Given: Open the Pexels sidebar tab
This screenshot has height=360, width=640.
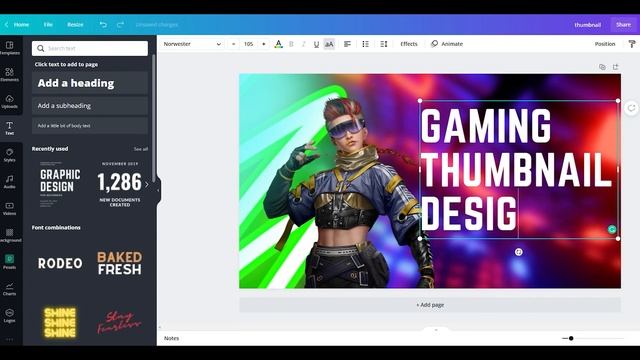Looking at the screenshot, I should (10, 262).
